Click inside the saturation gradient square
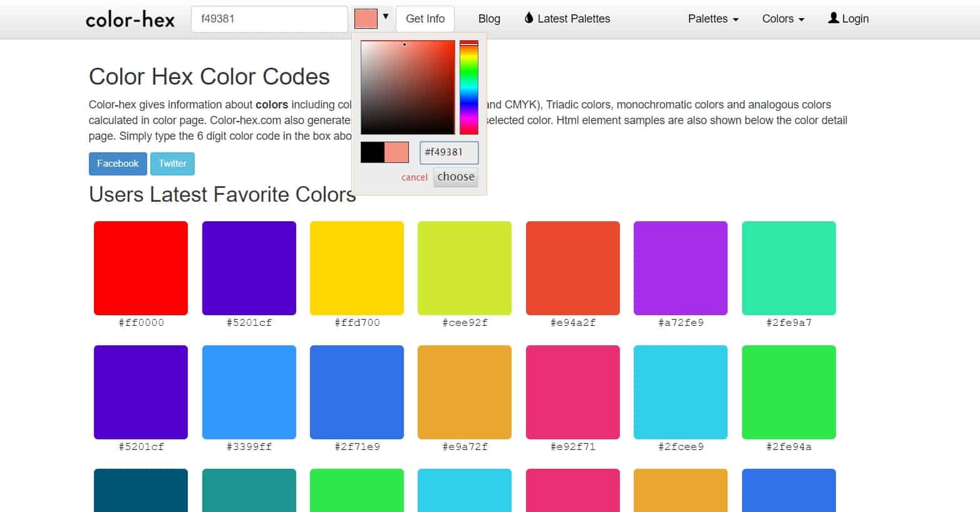Screen dimensions: 980x512 coord(408,87)
